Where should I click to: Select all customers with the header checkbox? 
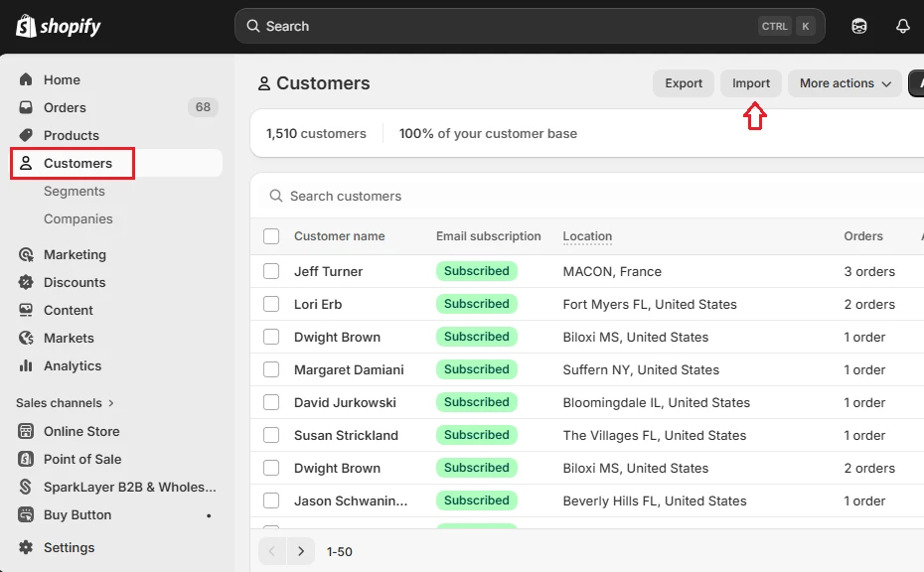click(271, 236)
